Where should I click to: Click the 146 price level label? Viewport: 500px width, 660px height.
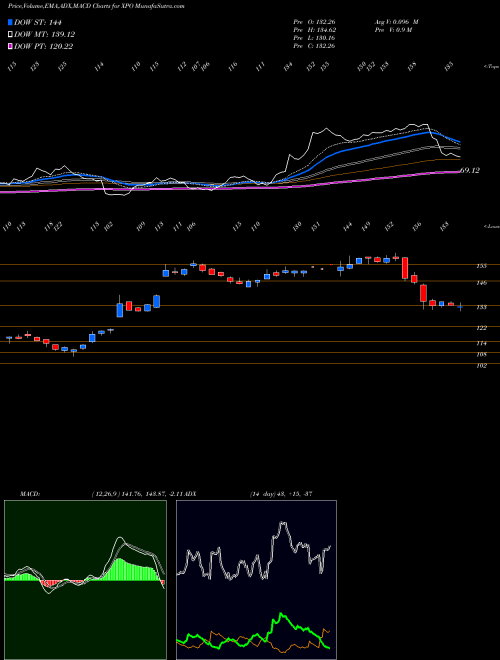[481, 283]
